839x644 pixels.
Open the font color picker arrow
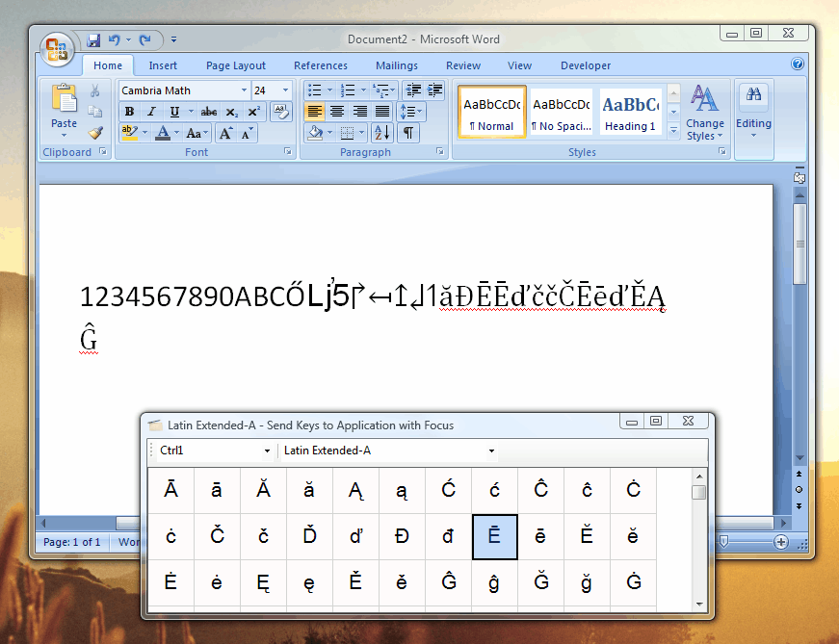coord(177,134)
